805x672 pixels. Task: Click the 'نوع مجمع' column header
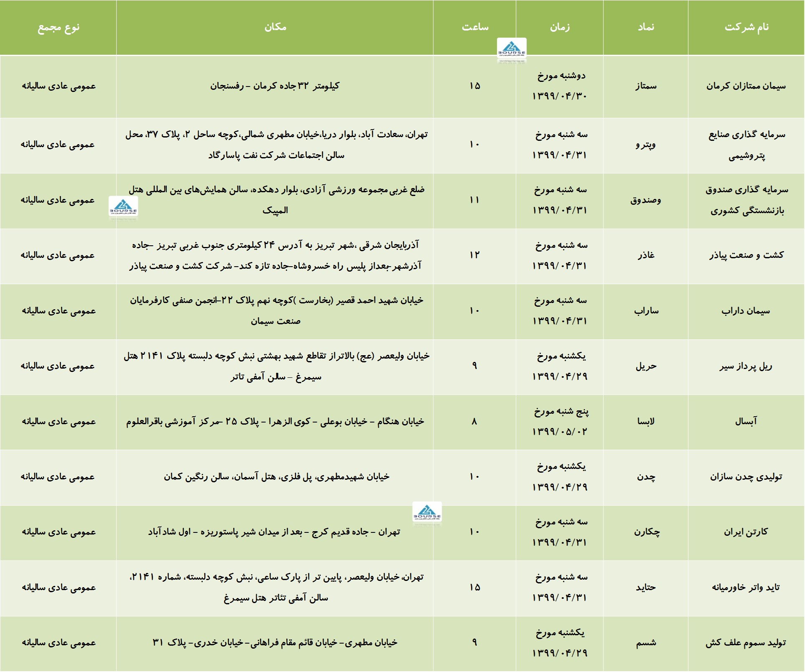pyautogui.click(x=58, y=28)
